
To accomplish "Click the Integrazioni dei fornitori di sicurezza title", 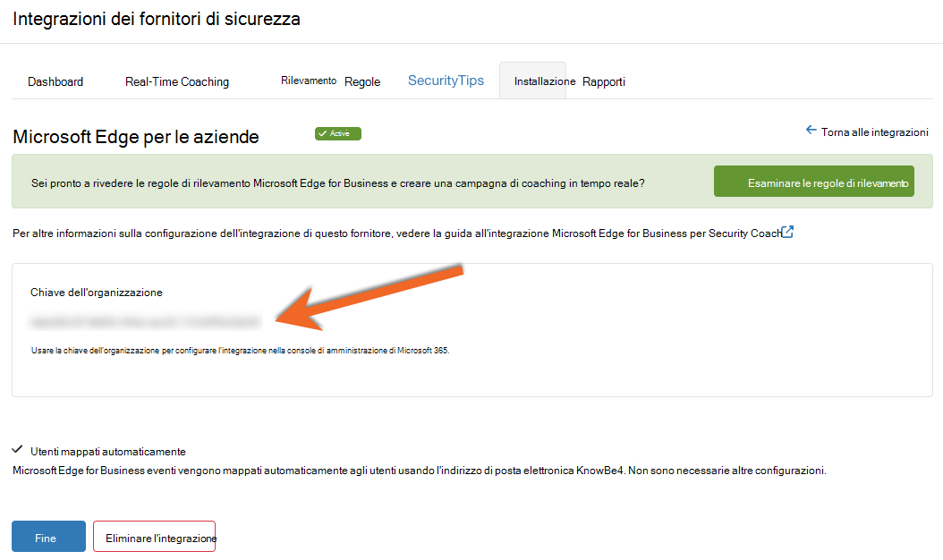I will pyautogui.click(x=157, y=19).
